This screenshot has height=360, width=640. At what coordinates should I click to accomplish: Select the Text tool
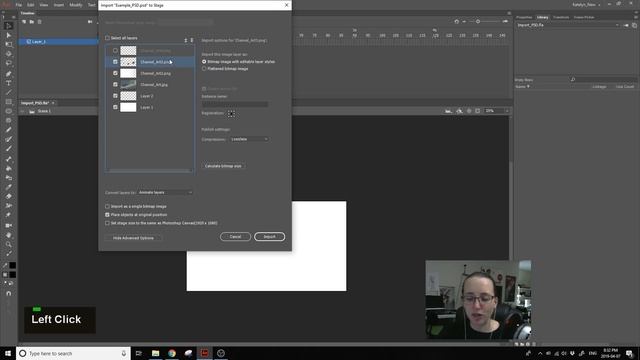coord(9,83)
